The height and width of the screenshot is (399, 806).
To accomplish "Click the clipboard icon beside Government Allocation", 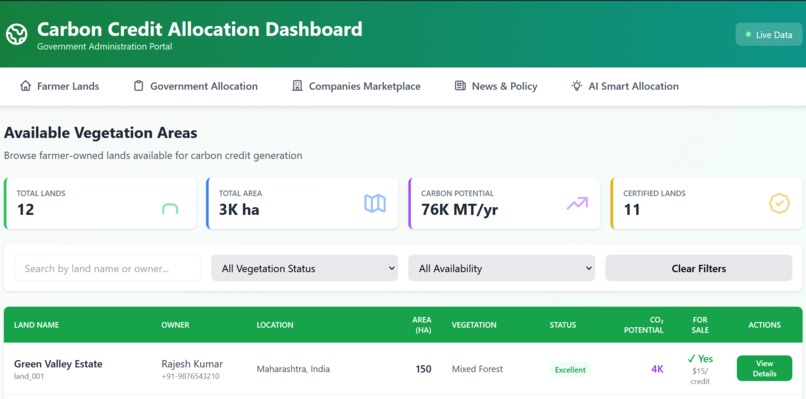I will (138, 86).
